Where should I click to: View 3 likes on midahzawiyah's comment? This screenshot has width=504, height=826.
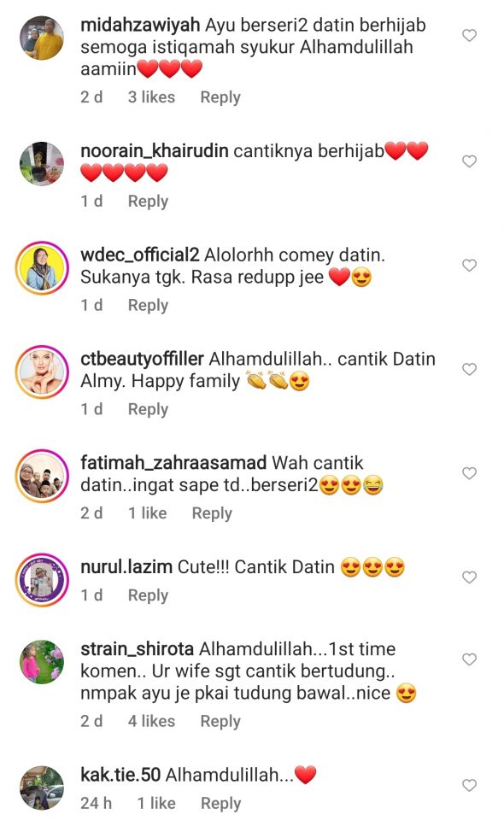pos(151,97)
